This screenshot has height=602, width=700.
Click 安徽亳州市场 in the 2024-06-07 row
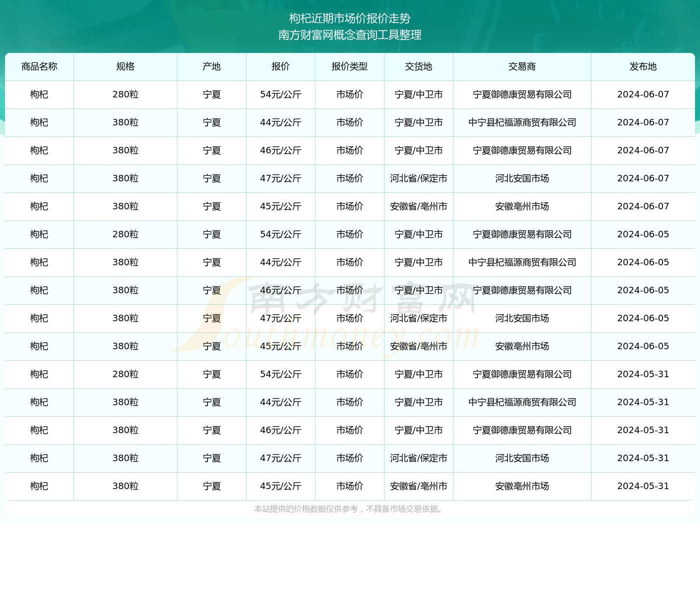point(522,206)
